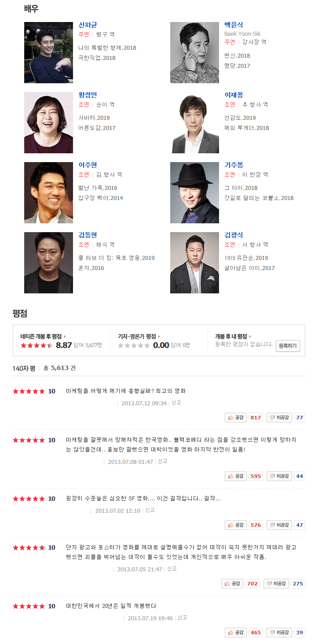
Task: Click 비공감 showing 275 dislikes
Action: tap(276, 584)
